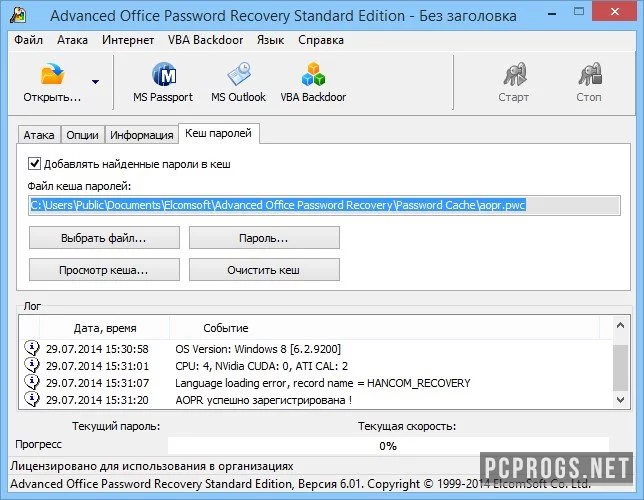Click the application icon in title bar
Screen dimensions: 644x500
click(x=18, y=15)
